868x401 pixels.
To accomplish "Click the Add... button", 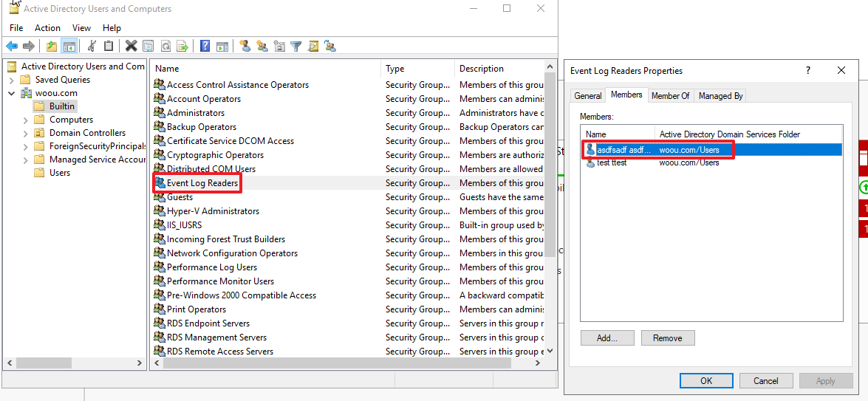I will coord(607,338).
